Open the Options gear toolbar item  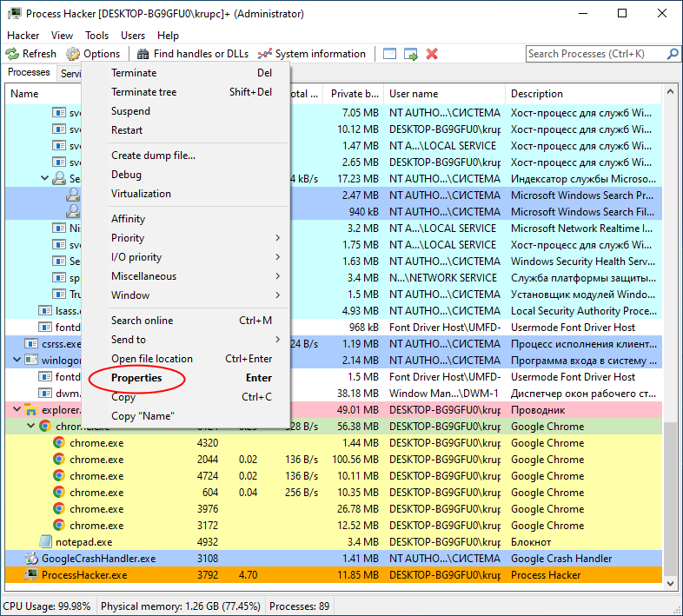(x=93, y=54)
